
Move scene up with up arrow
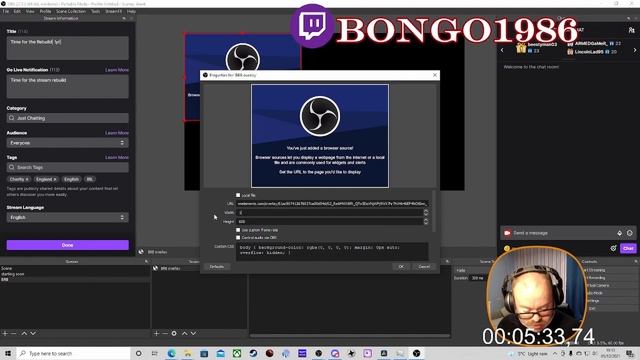pyautogui.click(x=24, y=333)
